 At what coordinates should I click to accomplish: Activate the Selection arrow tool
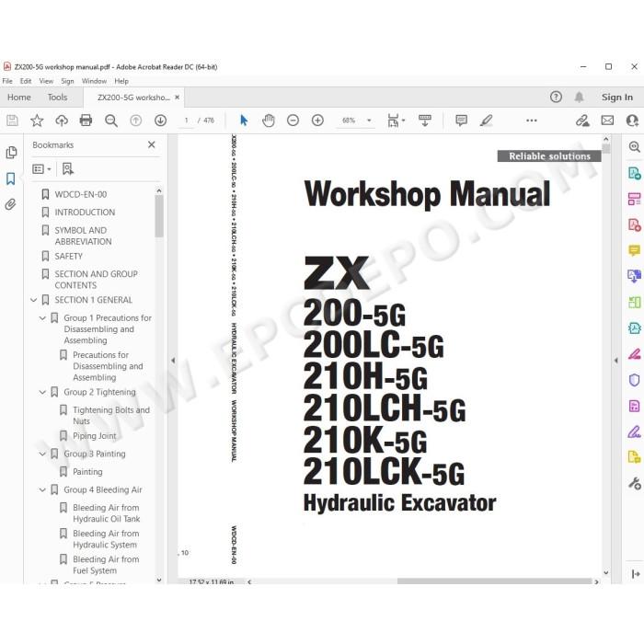[244, 121]
